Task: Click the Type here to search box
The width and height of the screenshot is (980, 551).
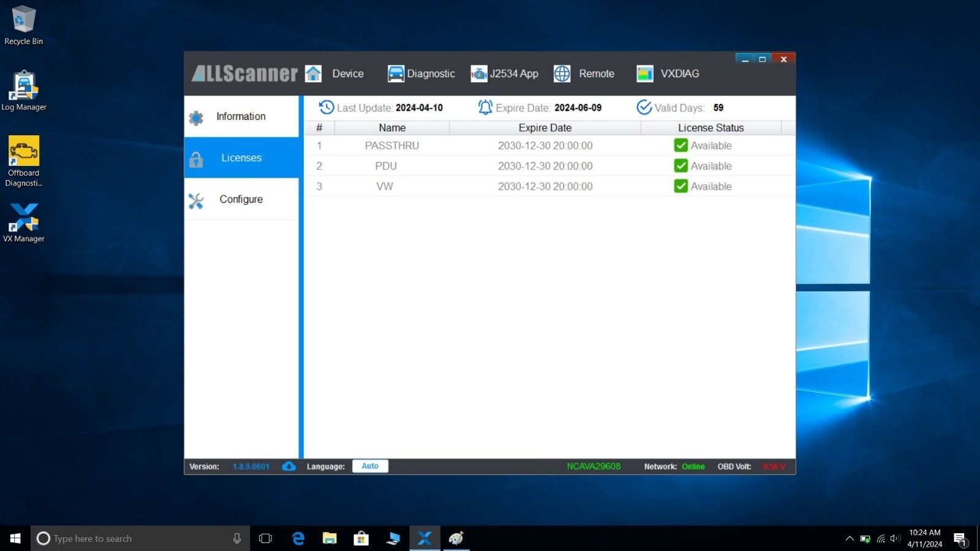Action: pos(140,538)
